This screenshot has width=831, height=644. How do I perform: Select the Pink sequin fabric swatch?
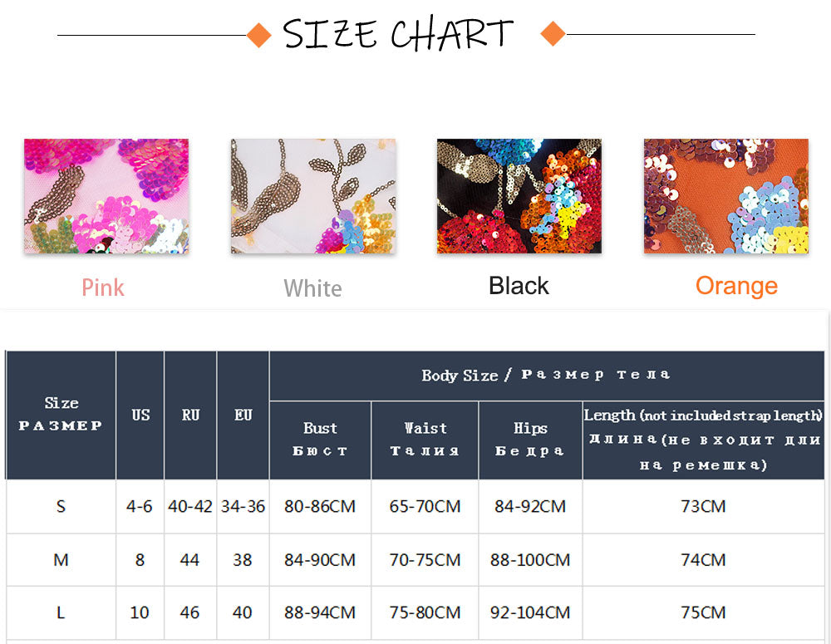(106, 196)
